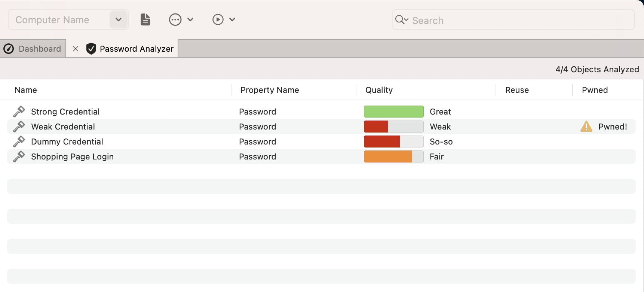
Task: Switch to the Dashboard tab
Action: (x=33, y=49)
